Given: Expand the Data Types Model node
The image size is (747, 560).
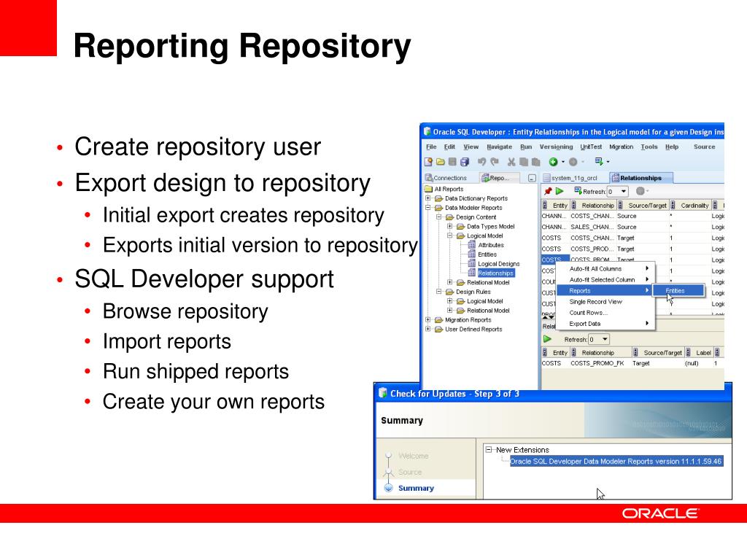Looking at the screenshot, I should click(449, 226).
